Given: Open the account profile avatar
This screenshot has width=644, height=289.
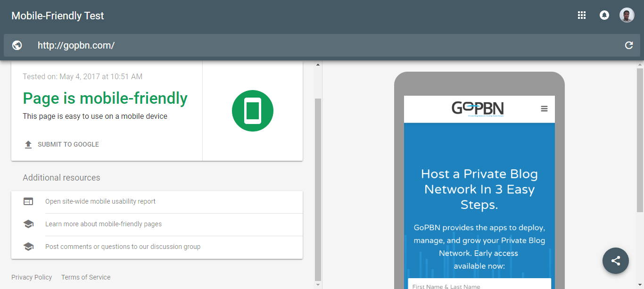Looking at the screenshot, I should 627,15.
